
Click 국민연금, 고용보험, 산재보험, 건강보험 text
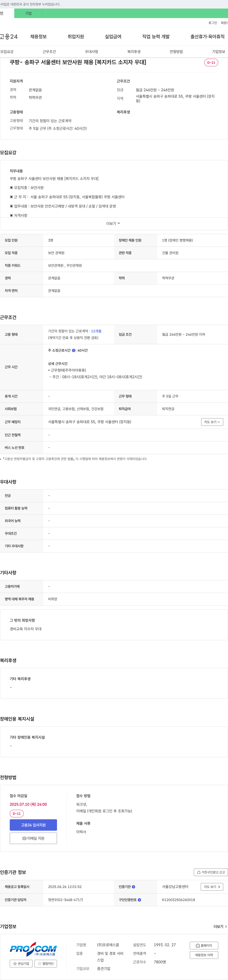76,409
